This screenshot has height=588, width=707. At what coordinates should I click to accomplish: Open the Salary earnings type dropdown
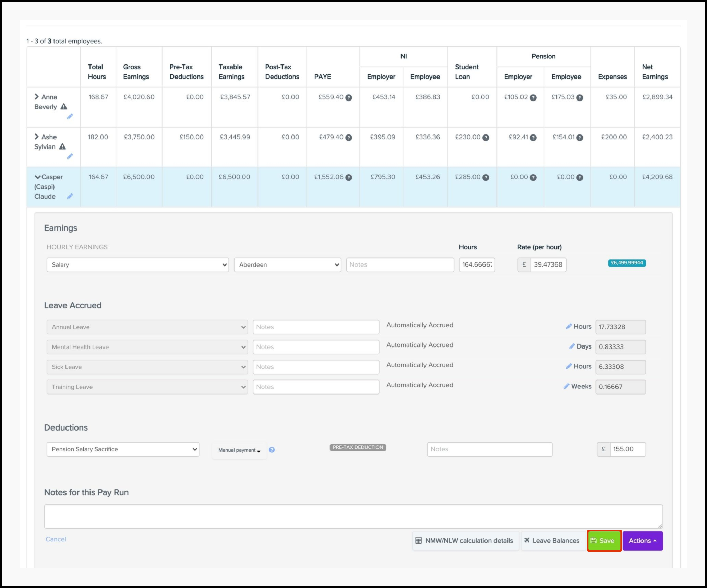[x=137, y=265]
